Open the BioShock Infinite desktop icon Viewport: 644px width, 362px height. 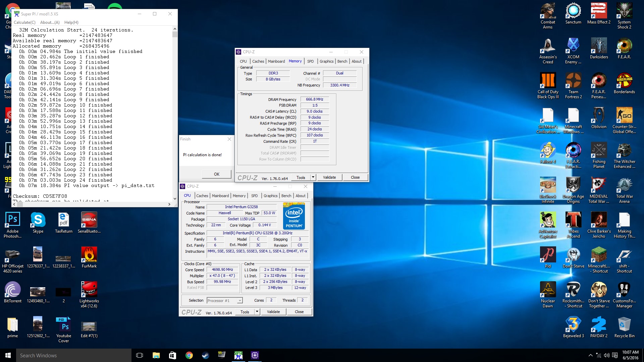(548, 190)
